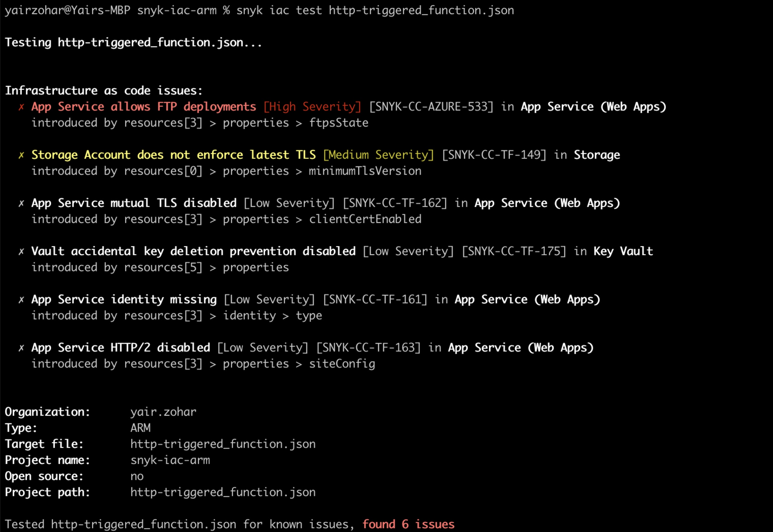This screenshot has width=773, height=532.
Task: Click the red 'found 6 issues' summary
Action: (408, 525)
